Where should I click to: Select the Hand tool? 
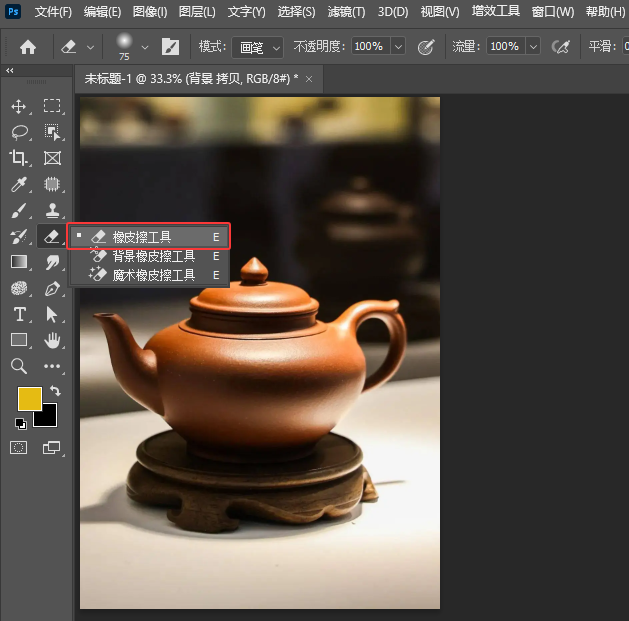pyautogui.click(x=52, y=340)
